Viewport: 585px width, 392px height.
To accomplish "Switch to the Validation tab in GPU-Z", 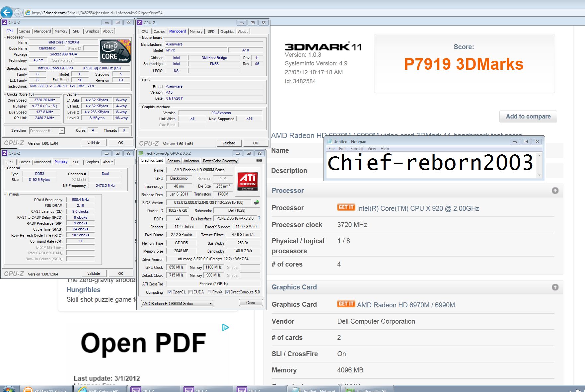I will tap(191, 161).
